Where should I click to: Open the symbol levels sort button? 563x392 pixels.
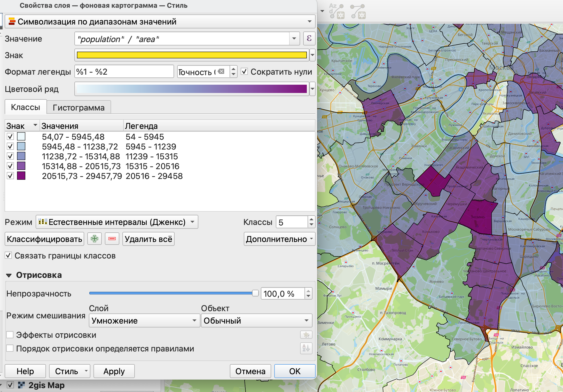[x=306, y=348]
